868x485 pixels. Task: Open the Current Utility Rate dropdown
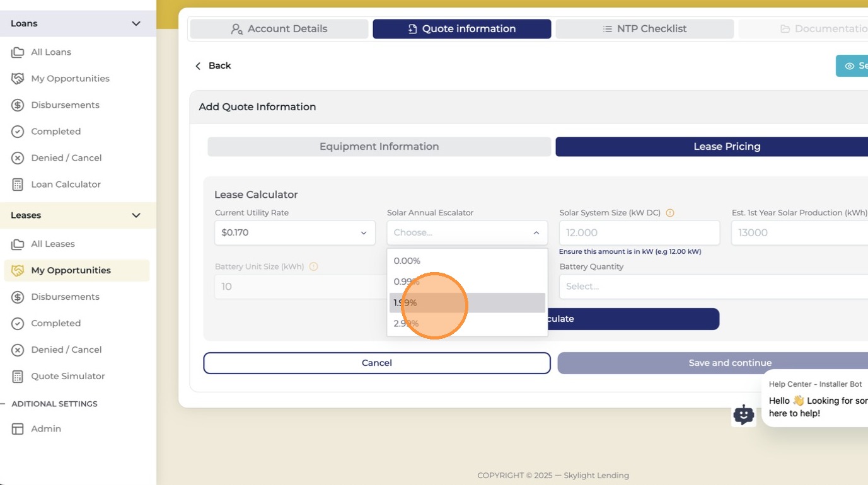coord(295,232)
